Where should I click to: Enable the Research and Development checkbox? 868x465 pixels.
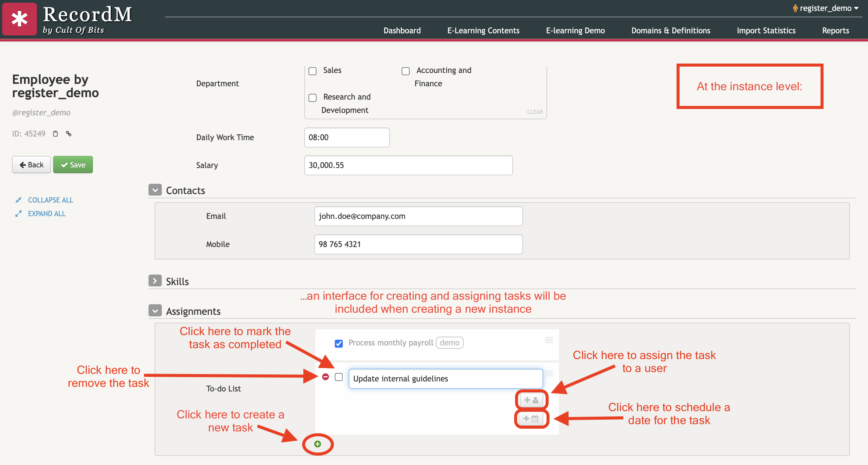click(312, 98)
